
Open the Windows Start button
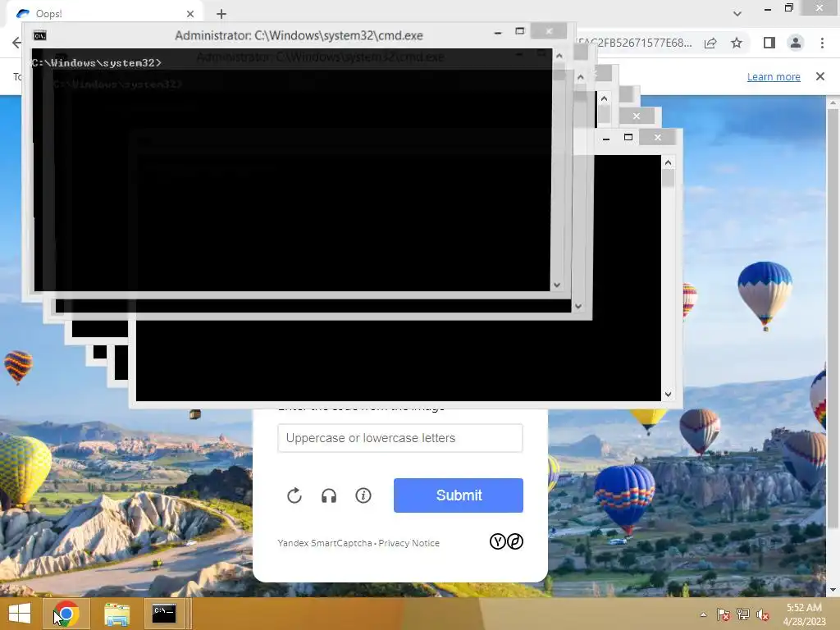tap(20, 614)
